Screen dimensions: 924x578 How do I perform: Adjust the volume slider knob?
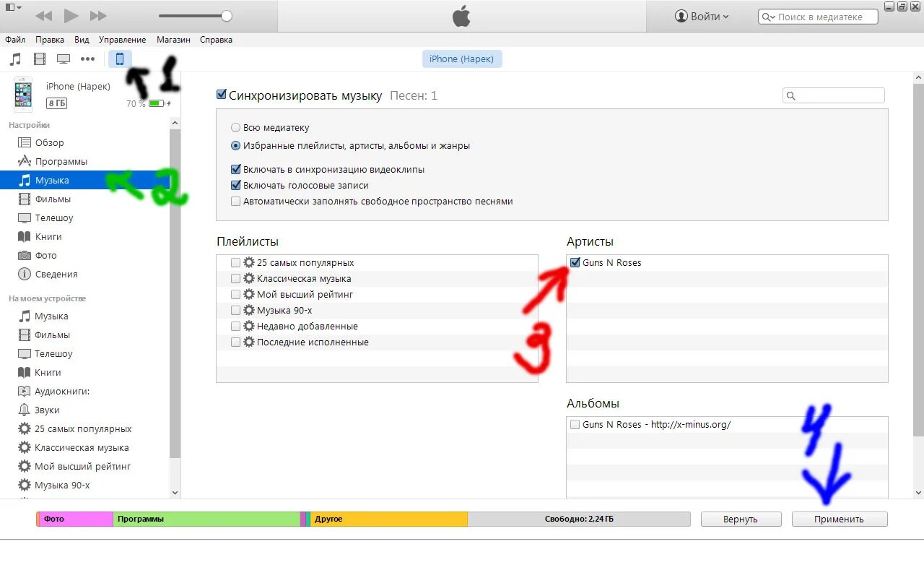(227, 15)
